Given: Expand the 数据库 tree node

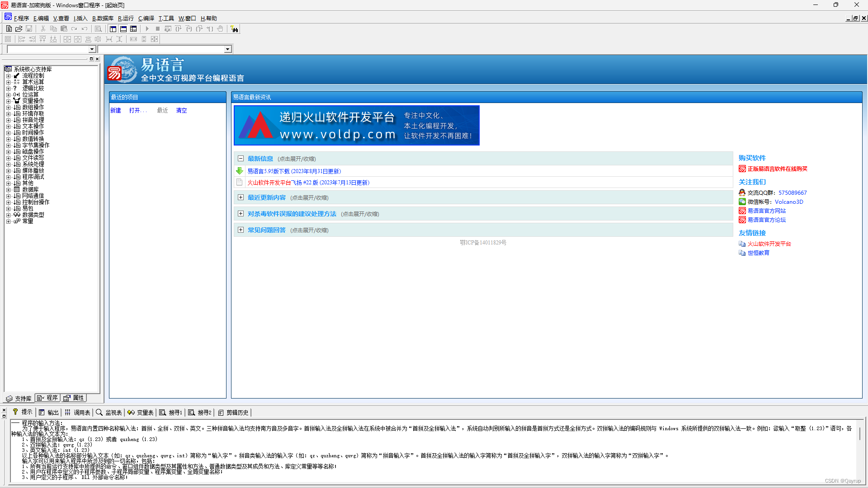Looking at the screenshot, I should (x=8, y=189).
